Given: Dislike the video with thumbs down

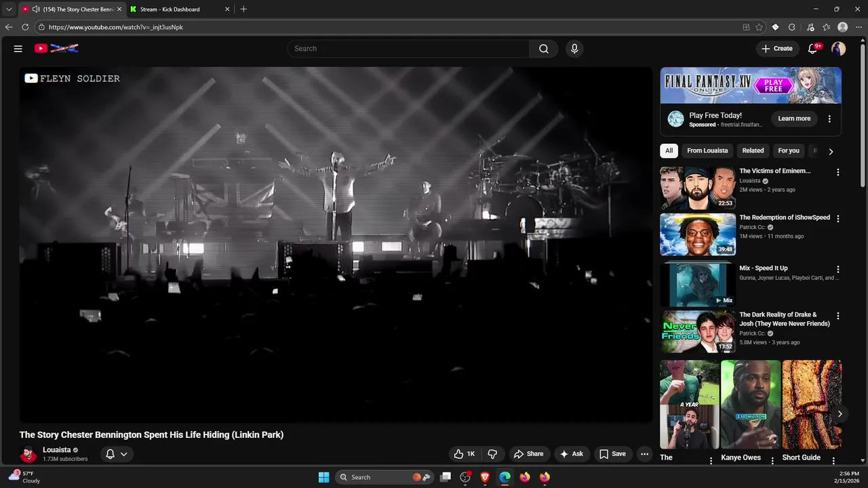Looking at the screenshot, I should click(493, 454).
